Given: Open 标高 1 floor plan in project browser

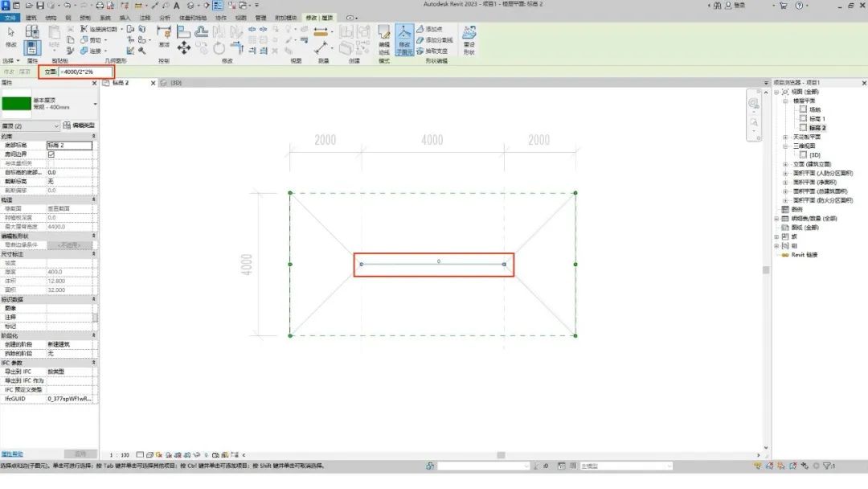Looking at the screenshot, I should 817,118.
